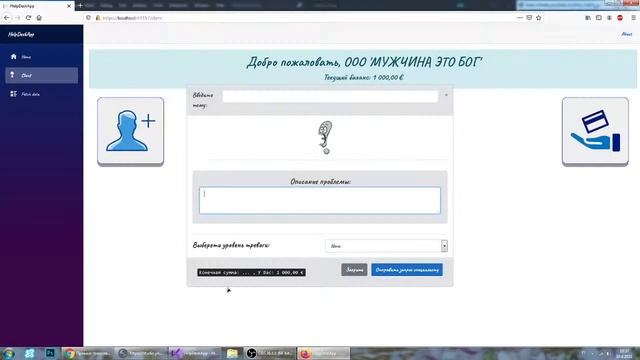
Task: Expand the alarm level dropdown
Action: point(386,246)
